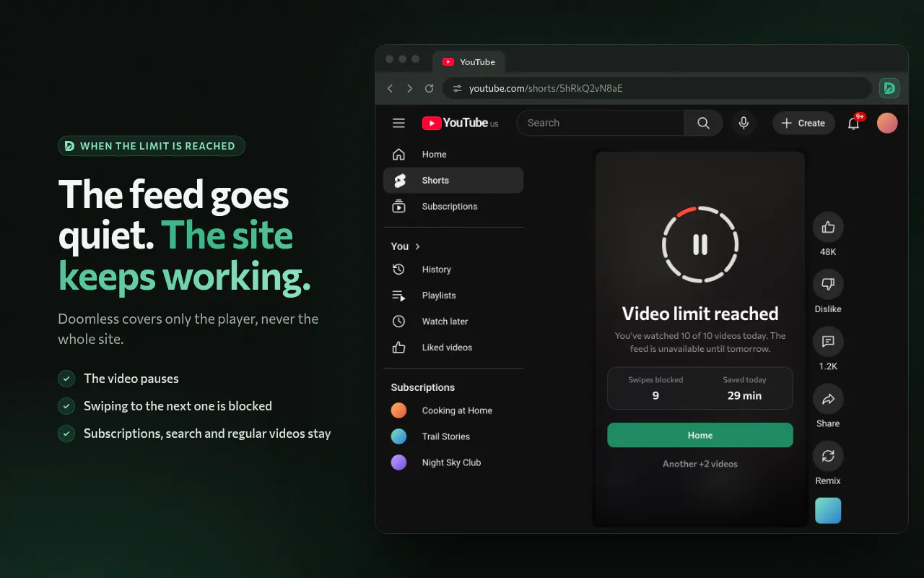Expand the You section chevron
Image resolution: width=924 pixels, height=578 pixels.
coord(417,246)
